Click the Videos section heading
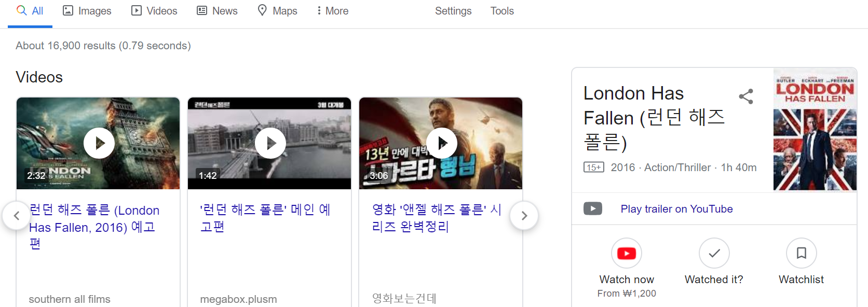 39,77
